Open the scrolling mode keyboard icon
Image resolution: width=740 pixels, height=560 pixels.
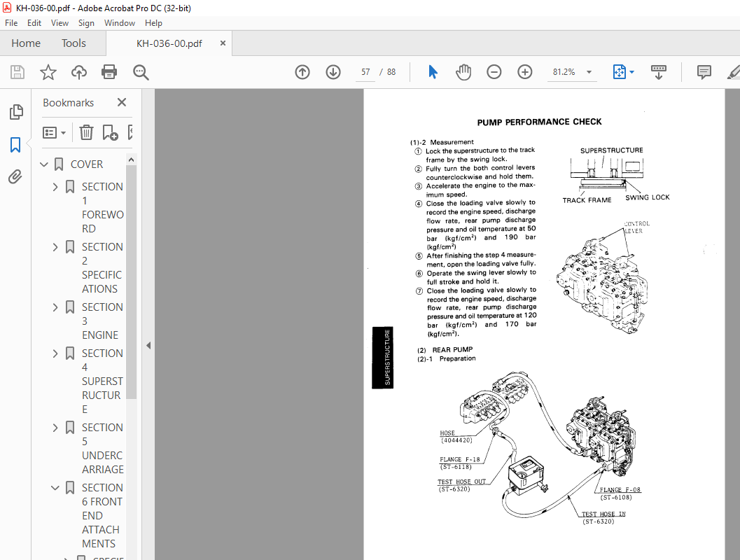[x=658, y=72]
